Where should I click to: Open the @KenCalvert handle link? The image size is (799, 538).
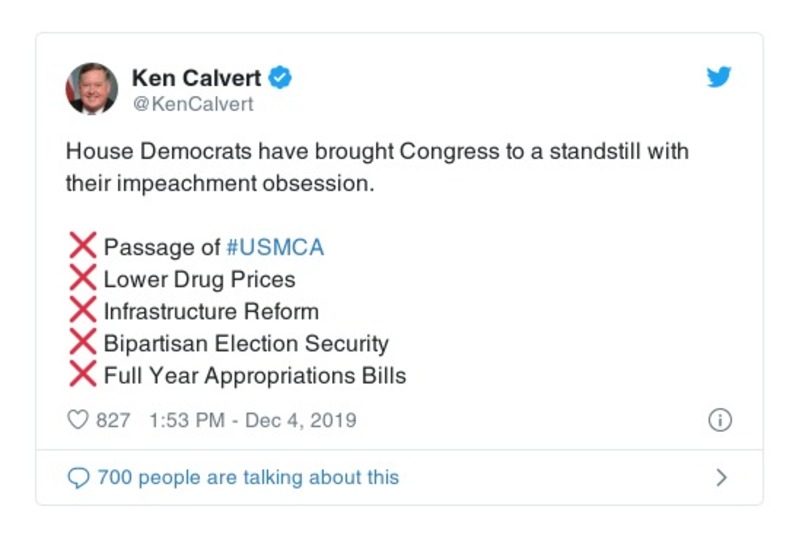click(192, 104)
